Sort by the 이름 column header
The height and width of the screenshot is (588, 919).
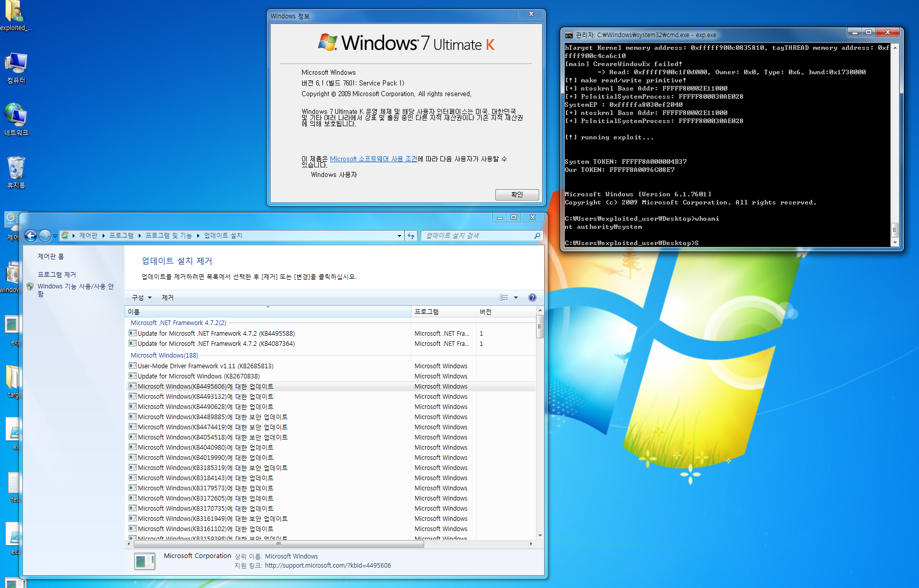tap(268, 312)
